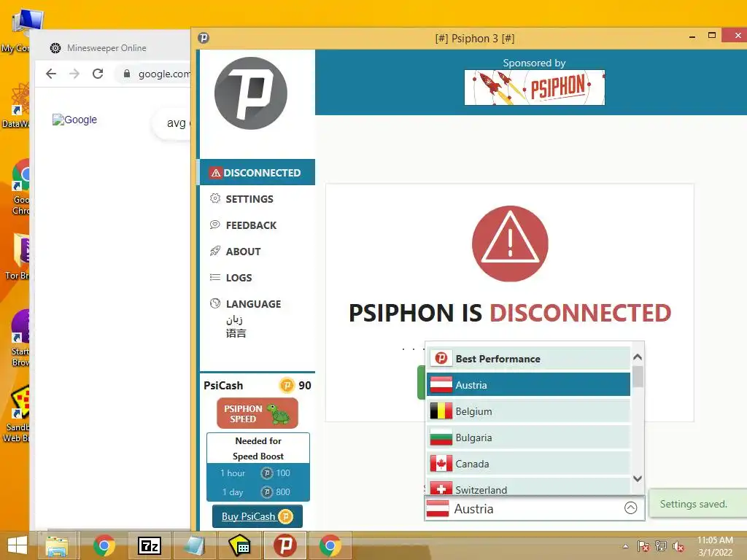
Task: Click the region list scroll-up arrow
Action: (638, 357)
